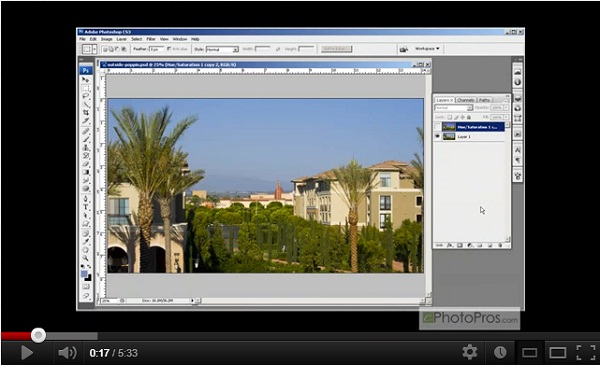Select the Horizontal Type tool
The width and height of the screenshot is (600, 365).
point(86,207)
